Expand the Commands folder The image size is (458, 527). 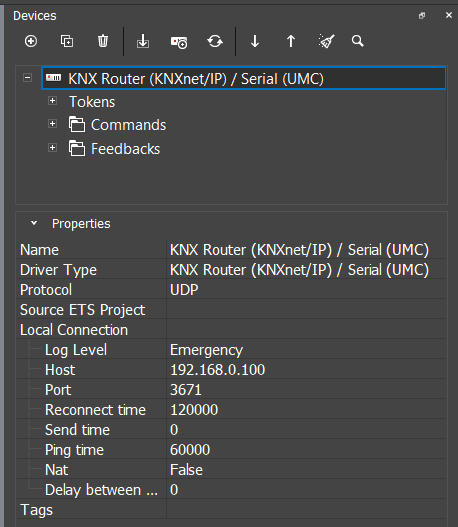point(52,124)
